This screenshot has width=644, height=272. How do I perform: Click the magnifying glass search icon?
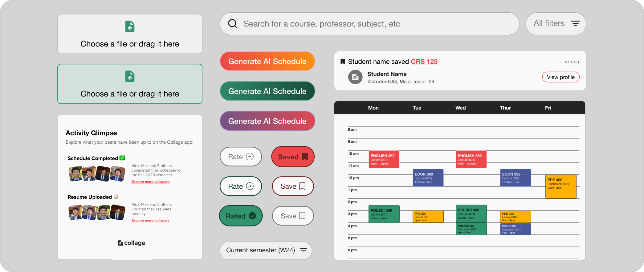(233, 24)
